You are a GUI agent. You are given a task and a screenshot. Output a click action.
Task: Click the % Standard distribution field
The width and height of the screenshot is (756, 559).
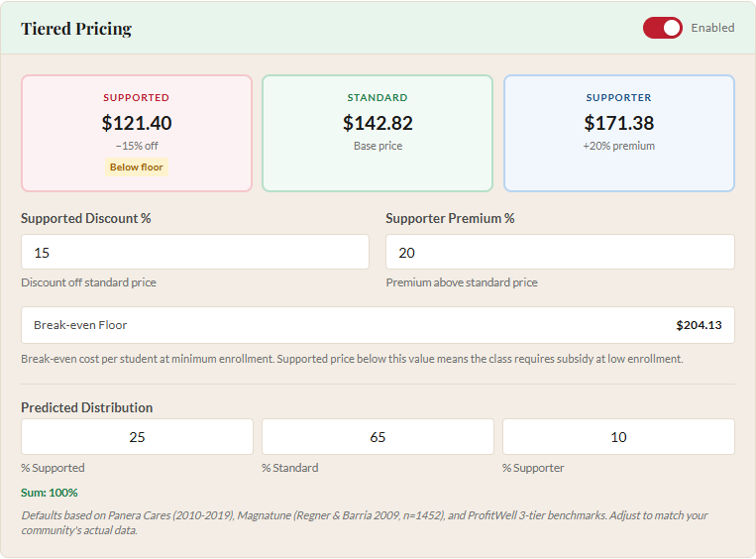(x=378, y=436)
